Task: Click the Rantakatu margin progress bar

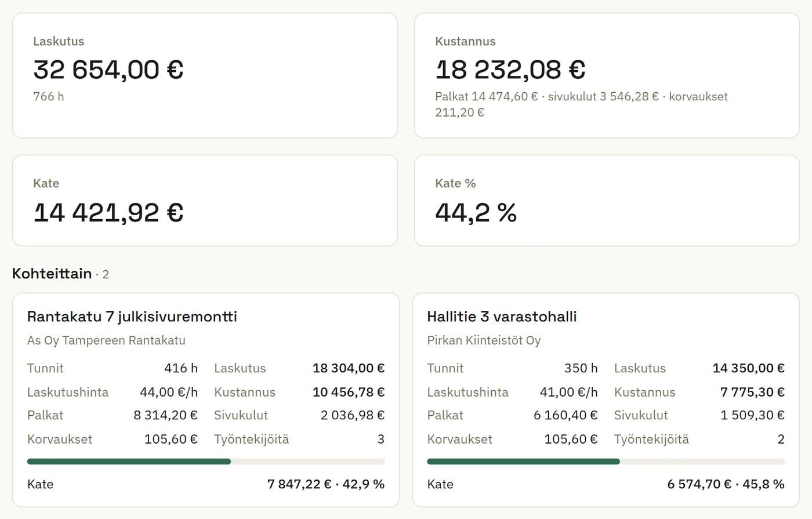Action: pos(206,462)
